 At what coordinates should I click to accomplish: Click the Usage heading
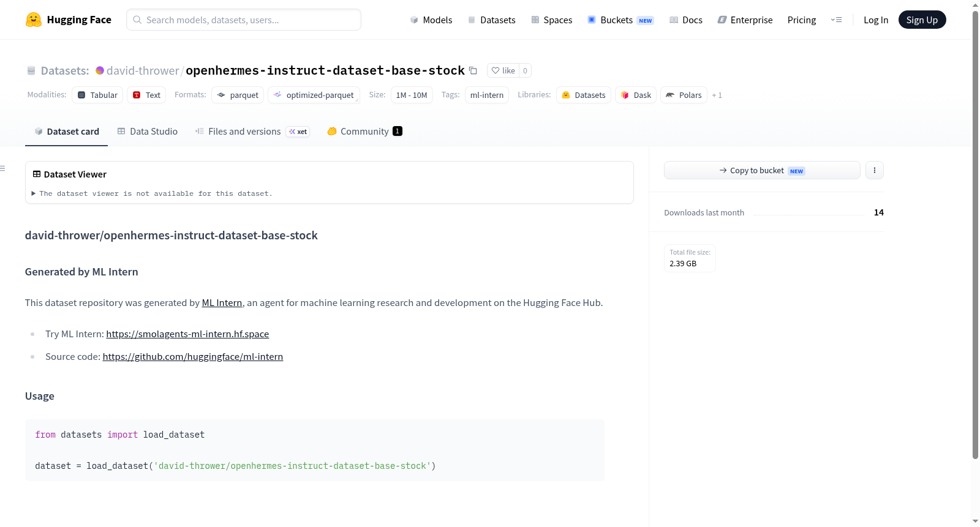[x=40, y=396]
